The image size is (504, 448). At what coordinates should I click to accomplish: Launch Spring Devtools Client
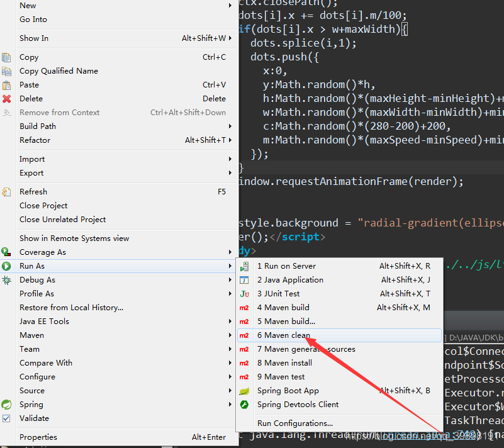pos(339,405)
